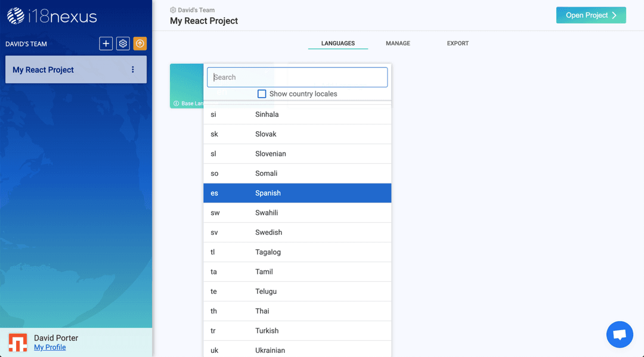Open My React Project options via kebab icon
This screenshot has width=644, height=357.
coord(132,69)
